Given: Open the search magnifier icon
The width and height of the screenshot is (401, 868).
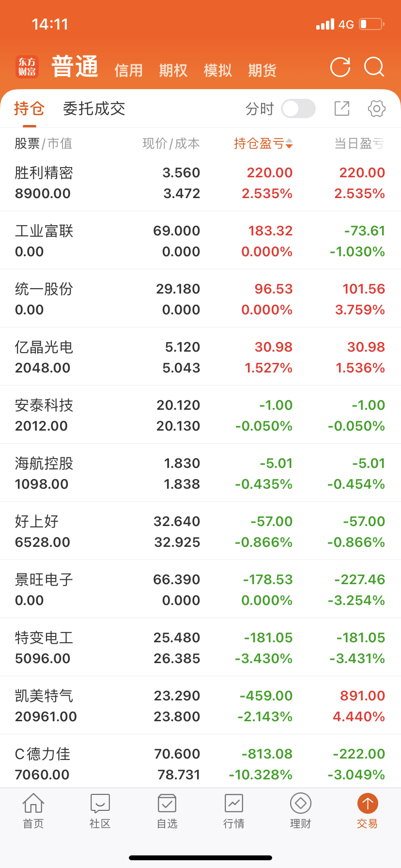Looking at the screenshot, I should [374, 67].
